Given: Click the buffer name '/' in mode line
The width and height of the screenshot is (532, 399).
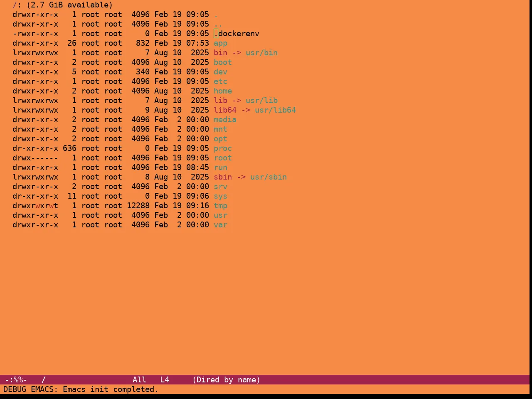Looking at the screenshot, I should [x=43, y=380].
